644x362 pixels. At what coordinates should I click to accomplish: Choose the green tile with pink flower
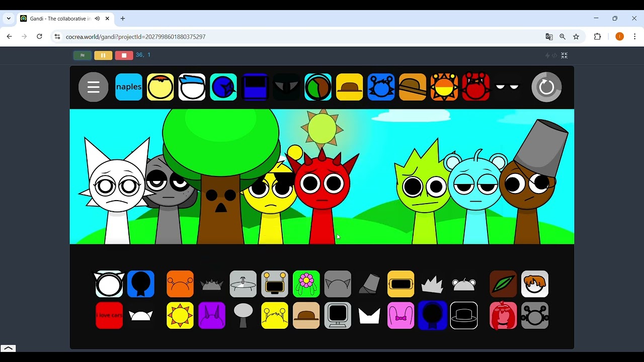tap(306, 284)
